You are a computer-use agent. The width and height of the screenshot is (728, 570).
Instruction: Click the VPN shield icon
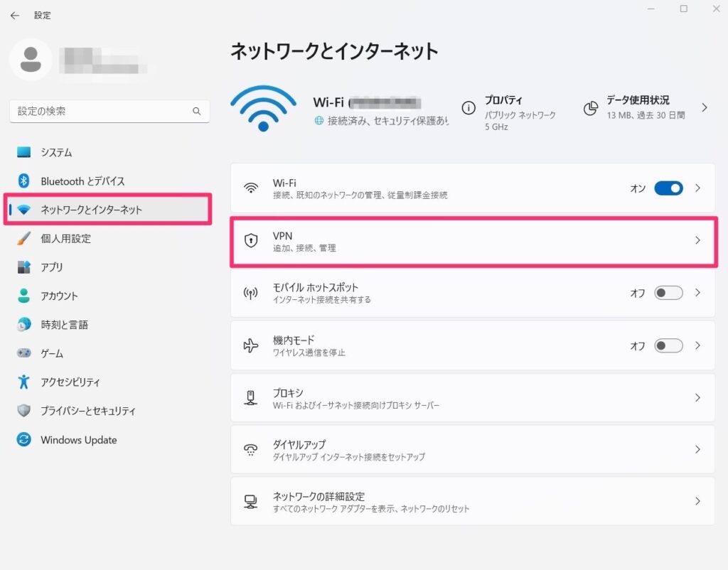click(x=250, y=241)
